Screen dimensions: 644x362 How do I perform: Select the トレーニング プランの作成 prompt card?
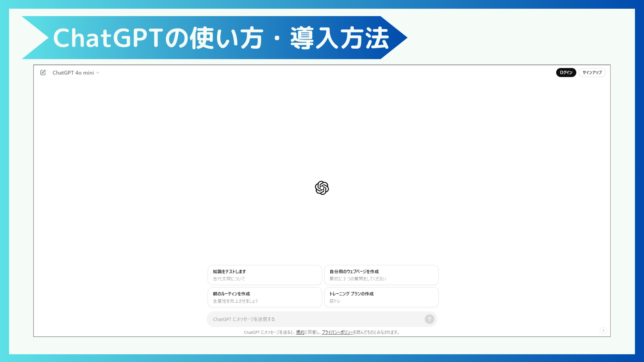pos(381,297)
